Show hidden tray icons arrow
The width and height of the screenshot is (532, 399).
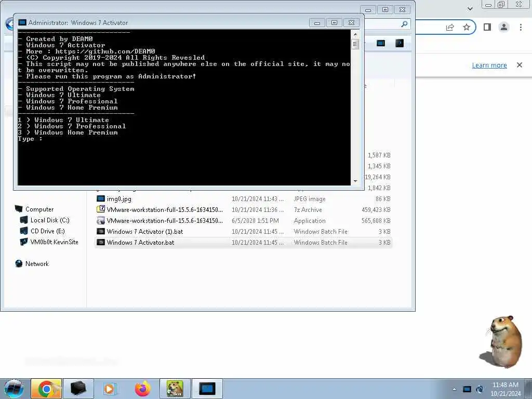pyautogui.click(x=454, y=389)
